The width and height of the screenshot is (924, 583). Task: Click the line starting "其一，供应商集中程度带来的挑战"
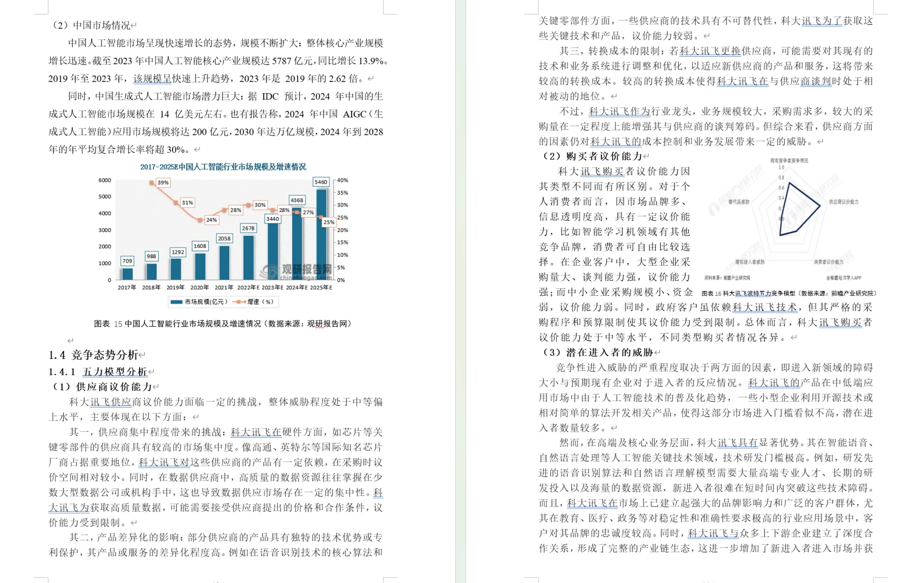[x=226, y=432]
